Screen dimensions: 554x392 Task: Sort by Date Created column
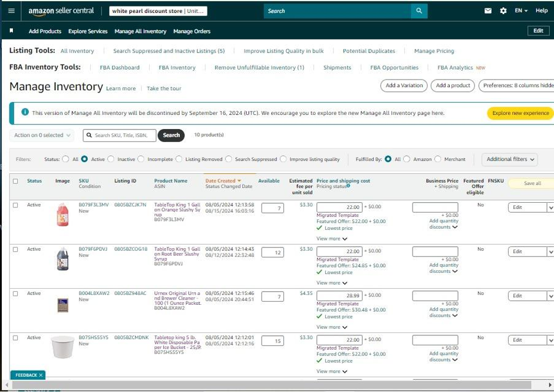[223, 180]
